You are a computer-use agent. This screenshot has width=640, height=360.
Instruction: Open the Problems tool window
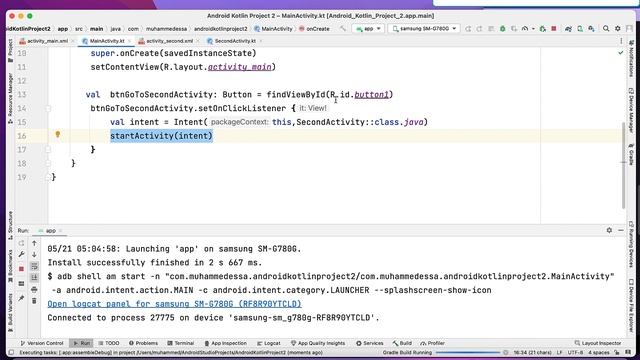[x=143, y=343]
